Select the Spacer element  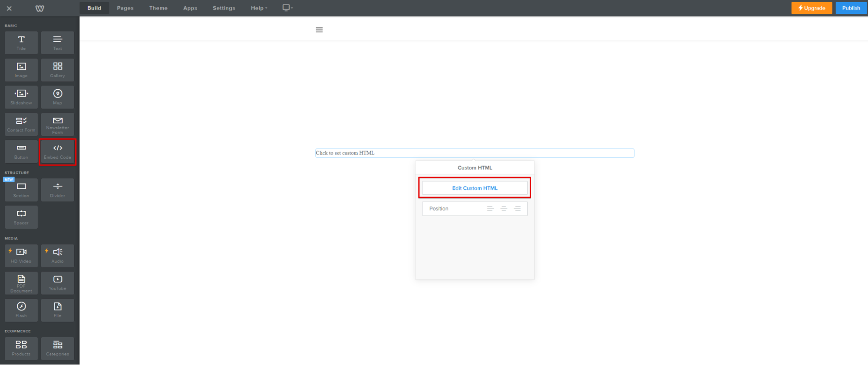(x=21, y=217)
